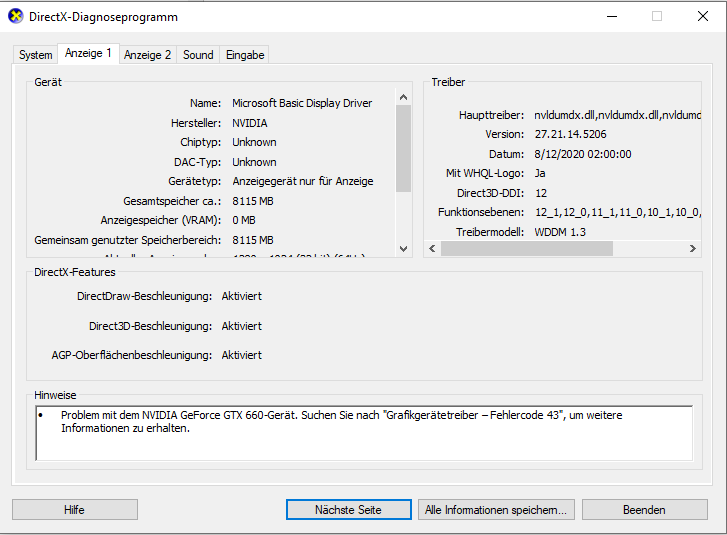Click the Nächste Seite button
This screenshot has height=535, width=727.
349,510
